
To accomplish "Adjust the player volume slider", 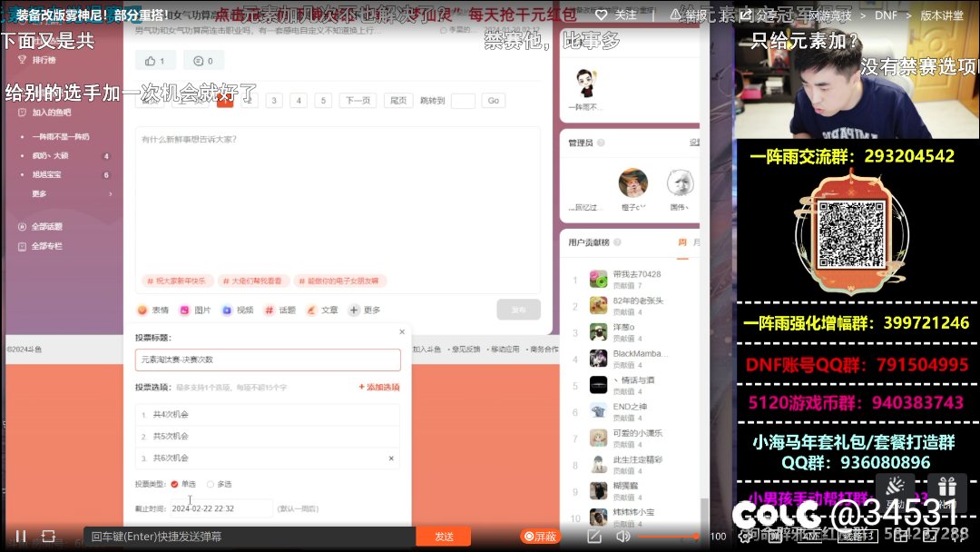I will point(668,537).
